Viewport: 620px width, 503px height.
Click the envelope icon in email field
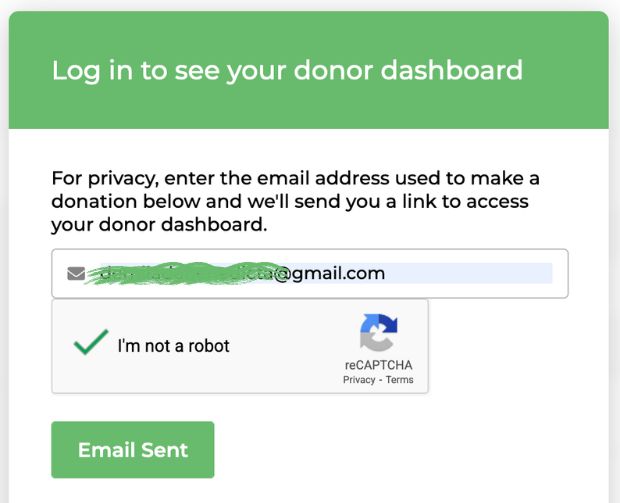[x=76, y=274]
